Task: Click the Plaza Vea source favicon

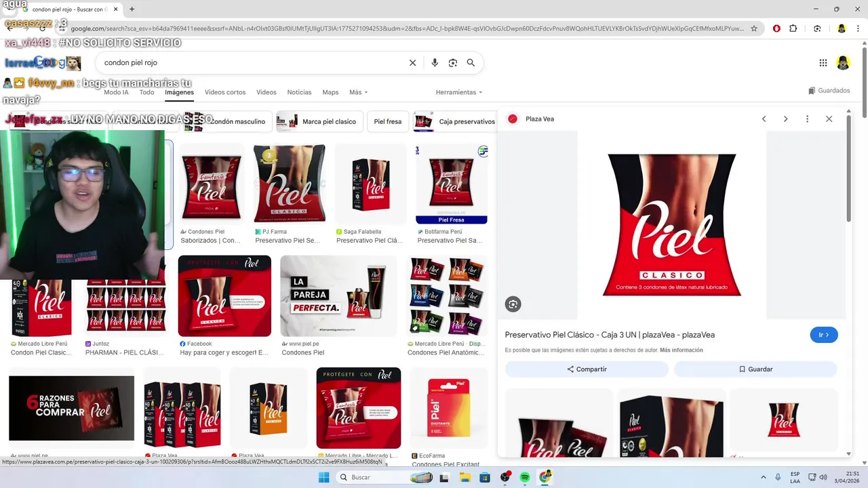Action: coord(513,119)
